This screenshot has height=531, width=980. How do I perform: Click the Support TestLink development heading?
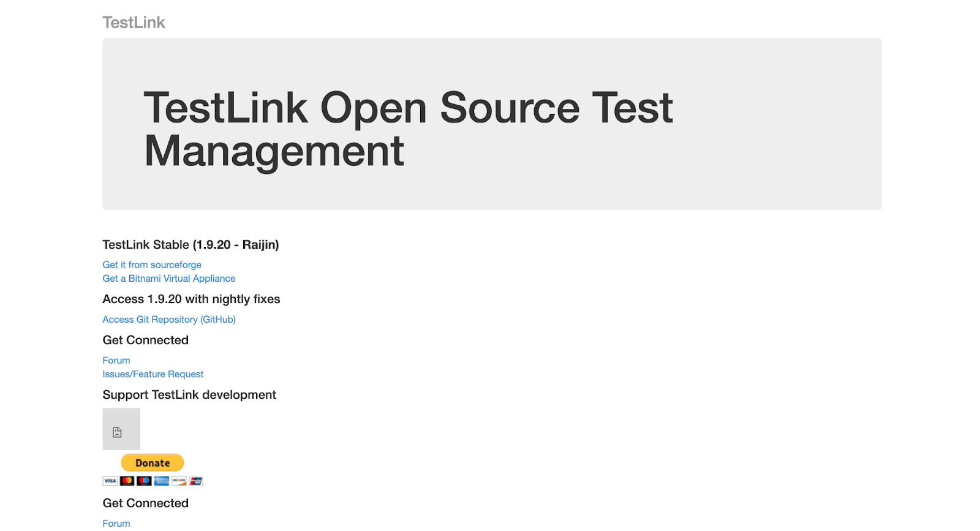[x=189, y=394]
